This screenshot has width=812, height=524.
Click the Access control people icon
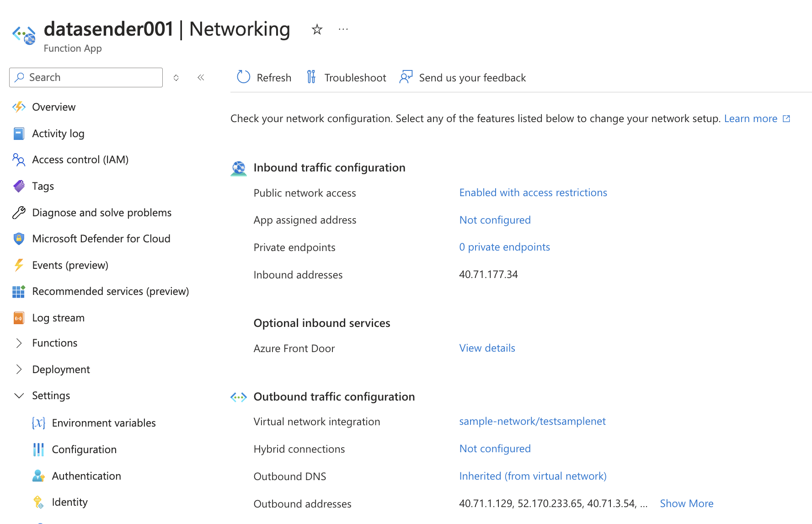(19, 160)
